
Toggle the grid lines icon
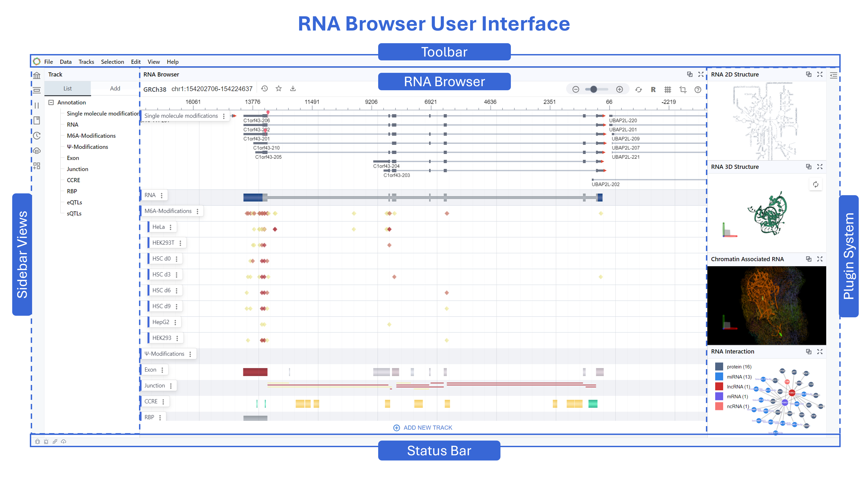668,90
